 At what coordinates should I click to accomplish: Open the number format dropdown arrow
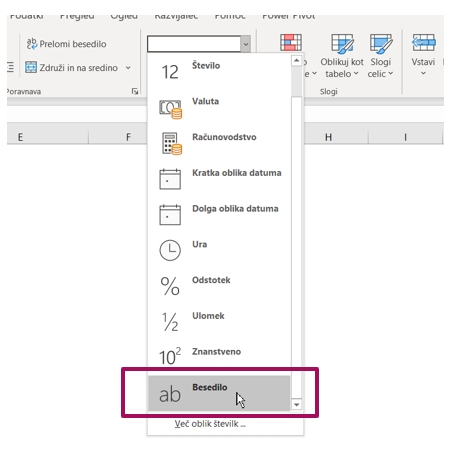tap(246, 44)
